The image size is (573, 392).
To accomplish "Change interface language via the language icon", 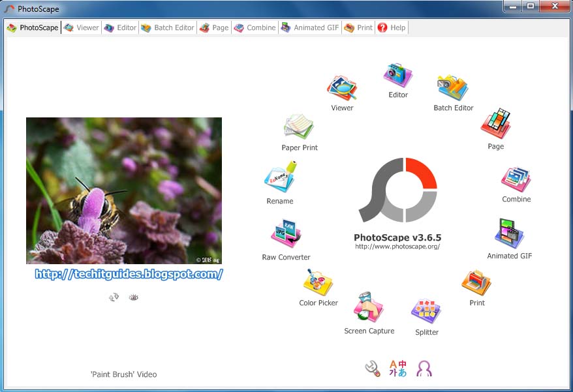I will [397, 367].
